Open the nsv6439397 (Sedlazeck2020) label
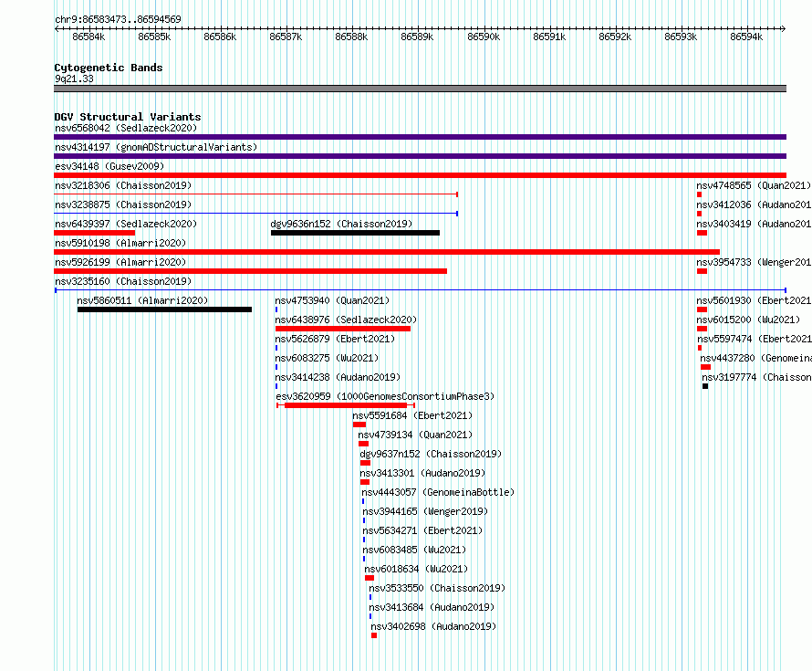812x671 pixels. coord(126,224)
